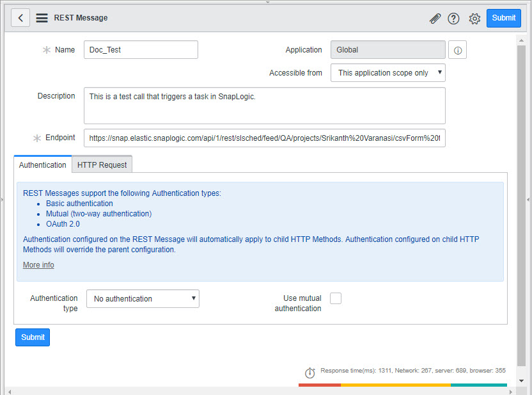Open the Accessible from dropdown

coord(387,73)
